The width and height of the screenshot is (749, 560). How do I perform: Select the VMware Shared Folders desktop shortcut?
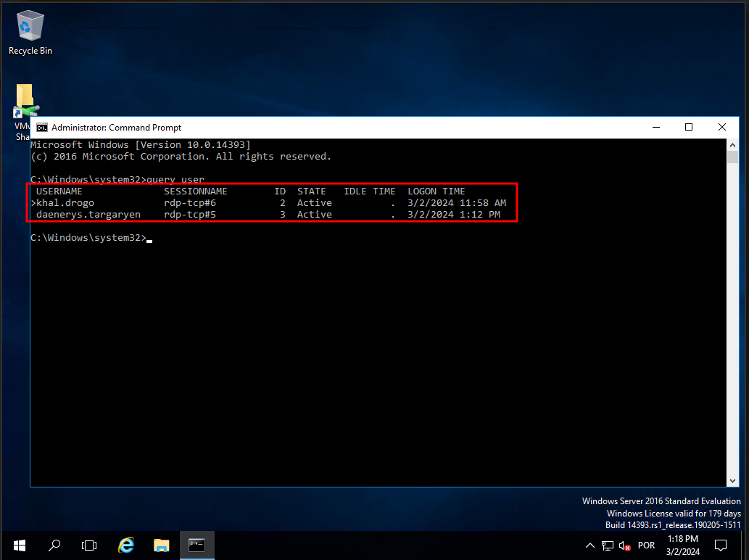24,102
